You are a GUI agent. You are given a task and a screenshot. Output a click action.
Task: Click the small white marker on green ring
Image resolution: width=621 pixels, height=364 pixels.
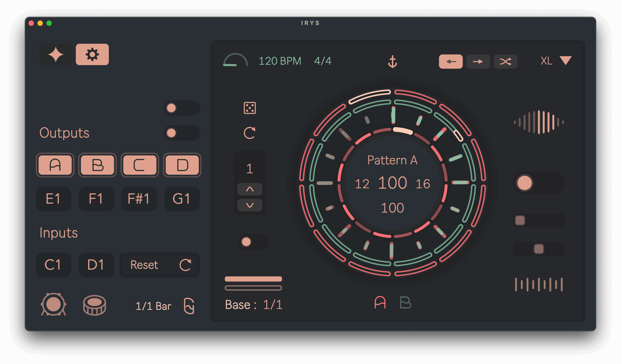pyautogui.click(x=458, y=136)
